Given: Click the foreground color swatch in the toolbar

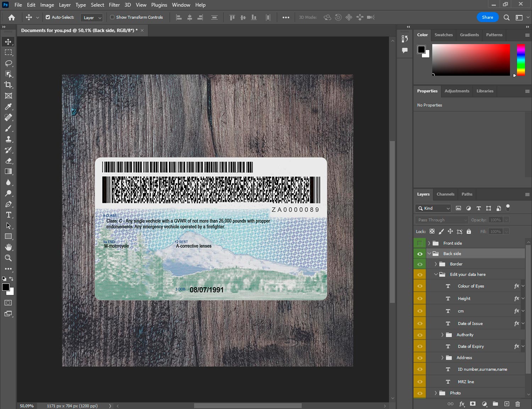Looking at the screenshot, I should coord(6,287).
